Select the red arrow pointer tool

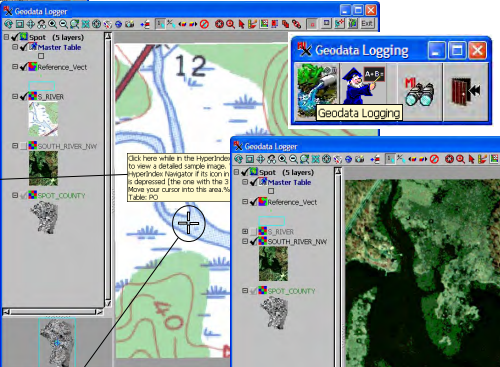241,24
